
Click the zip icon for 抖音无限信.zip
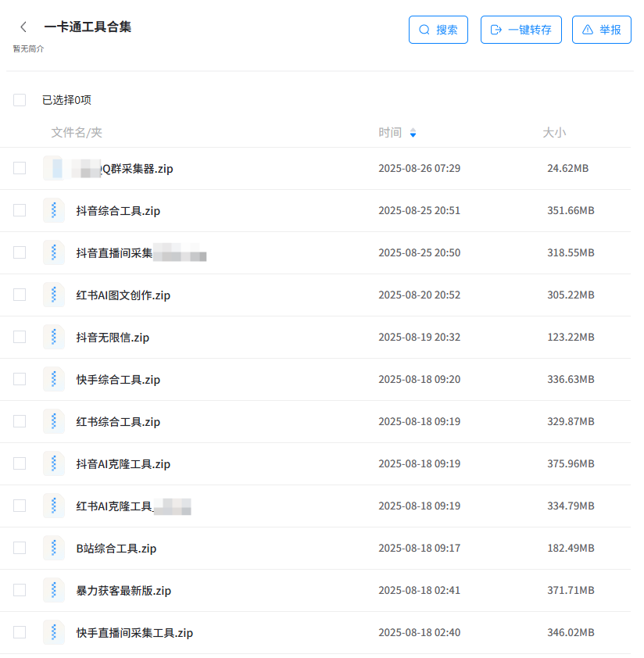[x=53, y=337]
